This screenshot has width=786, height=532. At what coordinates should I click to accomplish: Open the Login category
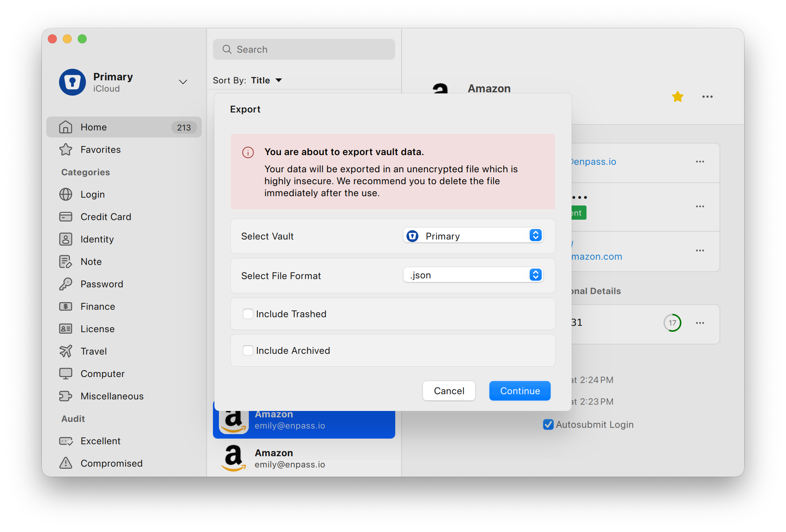pyautogui.click(x=124, y=194)
